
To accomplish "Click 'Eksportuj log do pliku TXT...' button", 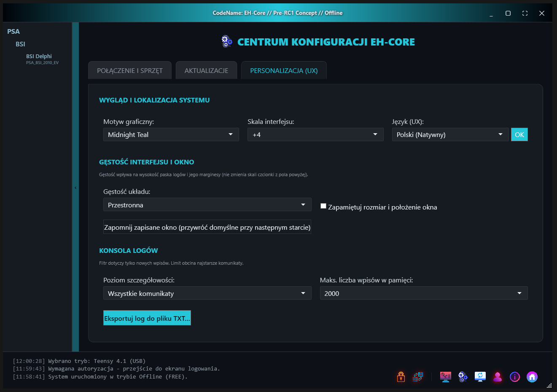I will 147,318.
